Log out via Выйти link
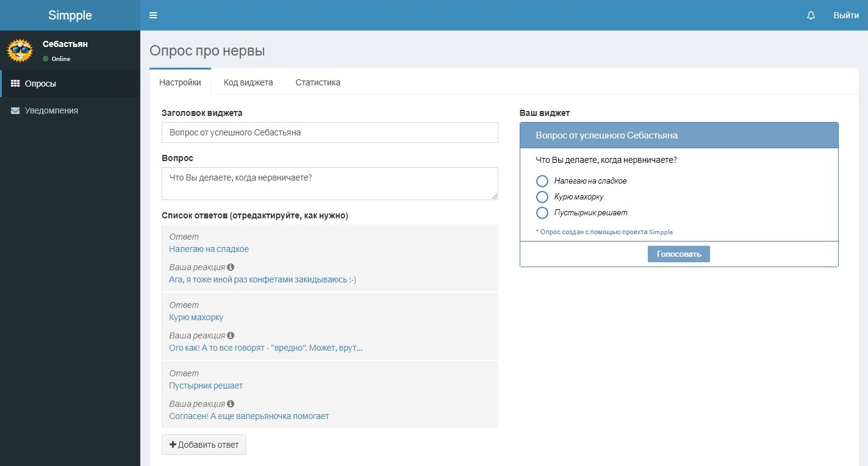The width and height of the screenshot is (868, 466). [x=846, y=15]
